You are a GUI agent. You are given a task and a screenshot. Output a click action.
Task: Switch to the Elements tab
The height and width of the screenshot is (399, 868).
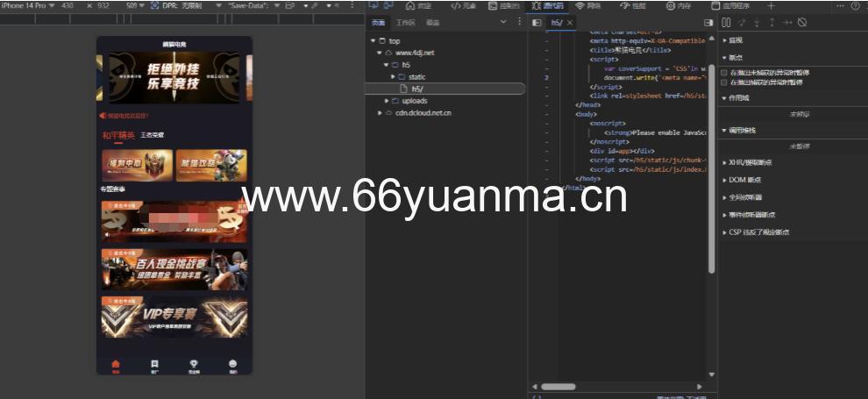pyautogui.click(x=463, y=5)
